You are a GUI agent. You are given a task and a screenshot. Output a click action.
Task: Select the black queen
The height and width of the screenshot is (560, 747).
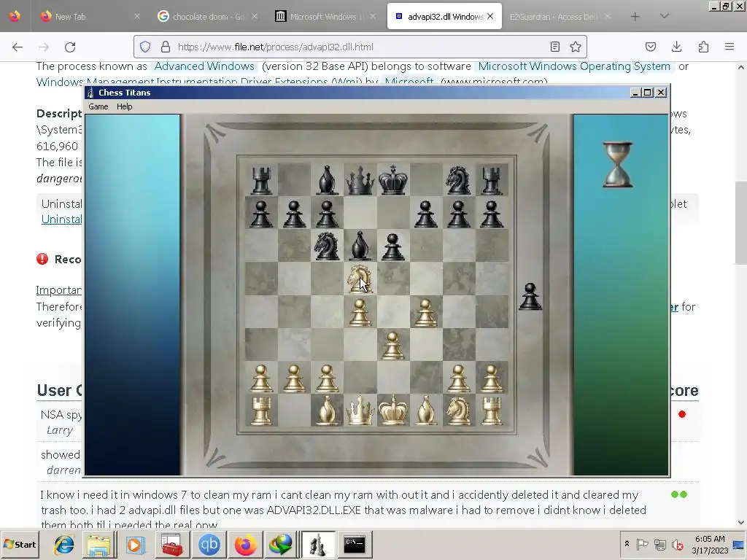click(x=360, y=180)
